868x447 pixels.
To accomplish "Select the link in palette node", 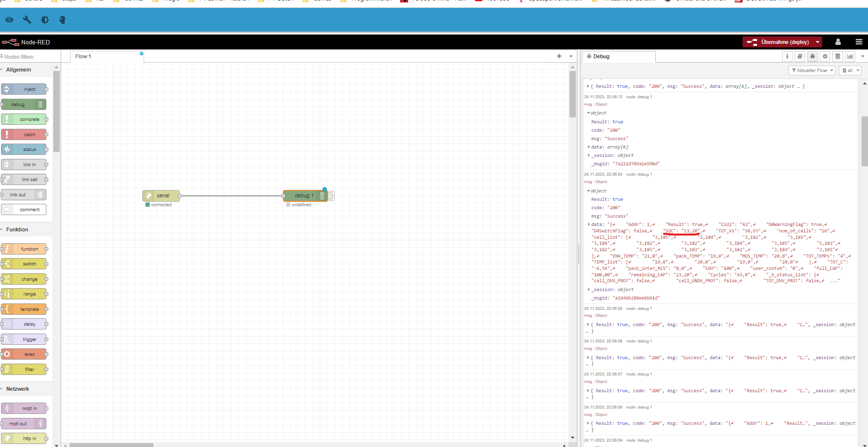I will pyautogui.click(x=24, y=165).
